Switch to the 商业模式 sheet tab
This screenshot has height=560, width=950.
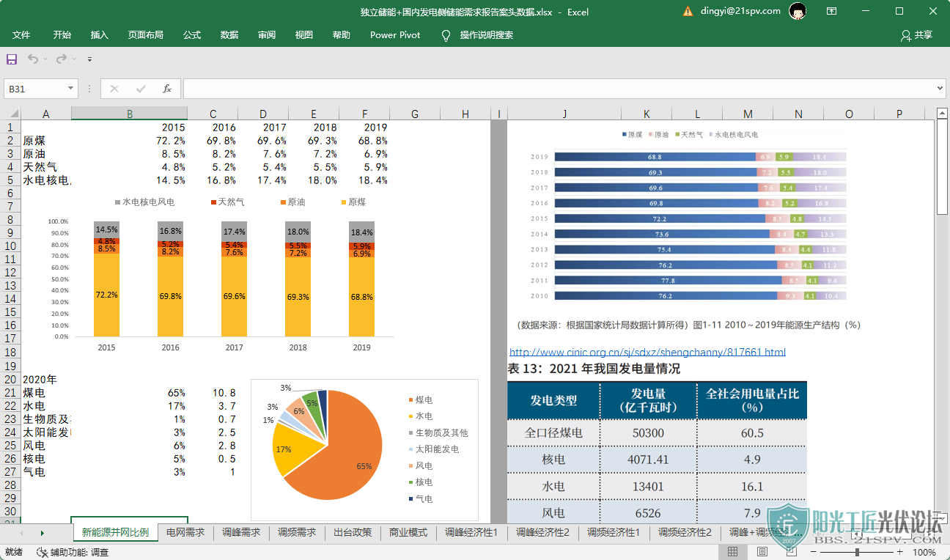[x=408, y=533]
